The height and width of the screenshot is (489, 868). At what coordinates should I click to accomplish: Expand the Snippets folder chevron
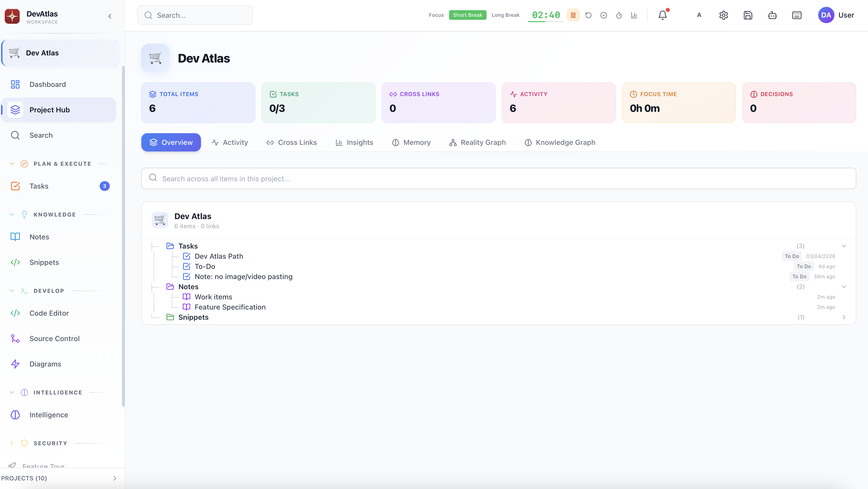tap(844, 317)
